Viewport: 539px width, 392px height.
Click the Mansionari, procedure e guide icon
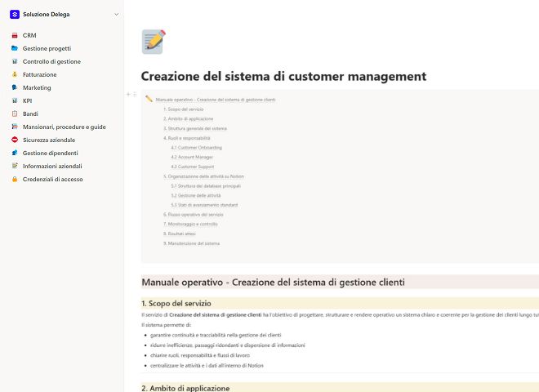tap(15, 127)
